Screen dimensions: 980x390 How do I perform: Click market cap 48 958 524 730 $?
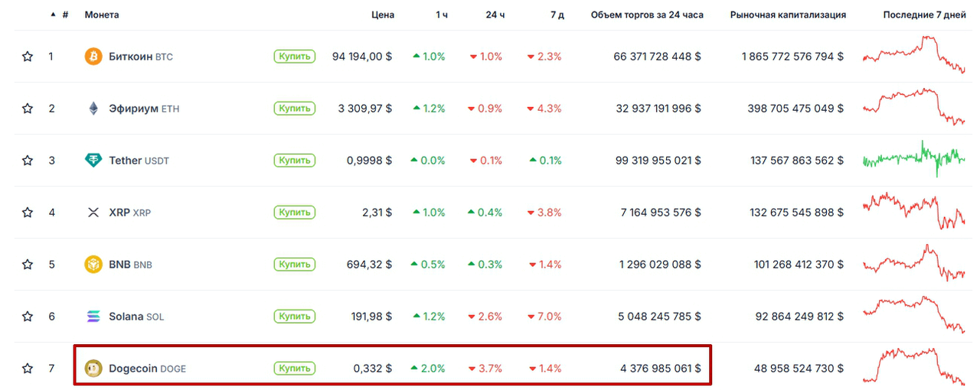[x=799, y=369]
